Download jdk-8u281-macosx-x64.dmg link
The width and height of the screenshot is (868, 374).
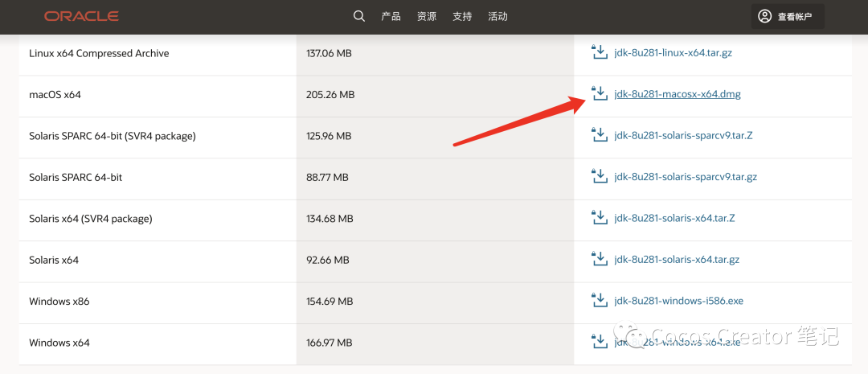click(x=677, y=94)
